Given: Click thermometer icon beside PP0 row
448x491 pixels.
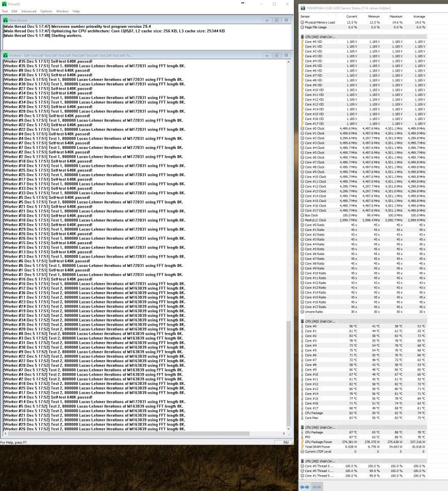Looking at the screenshot, I should tap(302, 437).
